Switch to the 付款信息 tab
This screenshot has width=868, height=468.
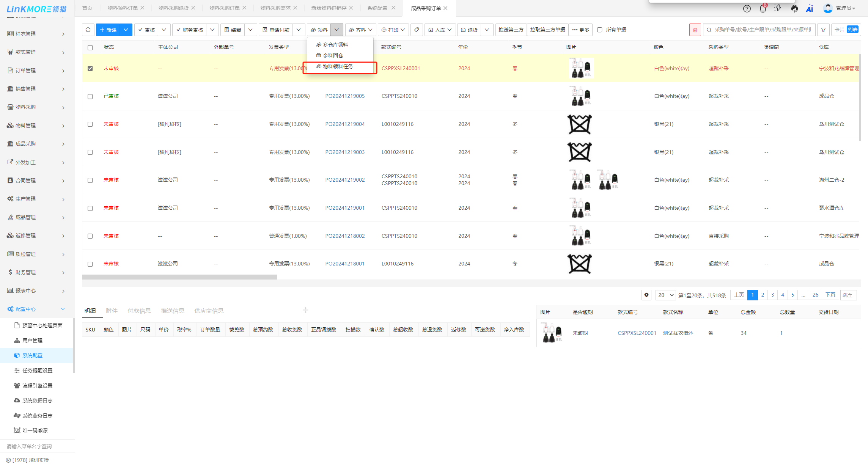(139, 311)
